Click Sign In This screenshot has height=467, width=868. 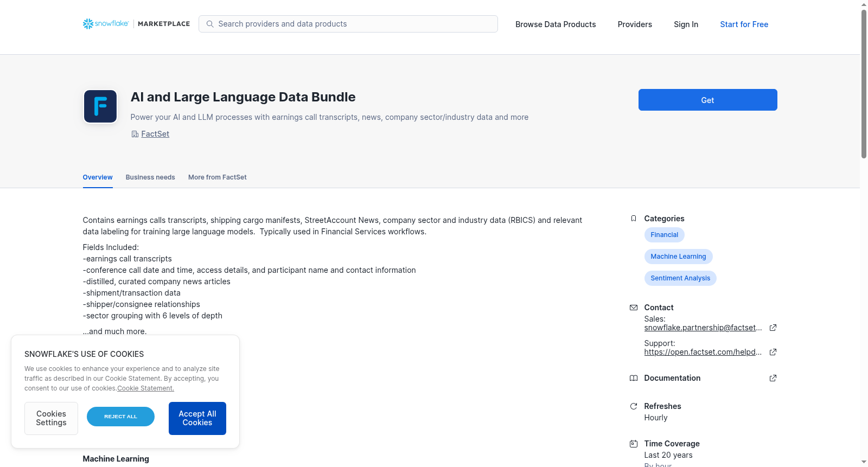(686, 24)
